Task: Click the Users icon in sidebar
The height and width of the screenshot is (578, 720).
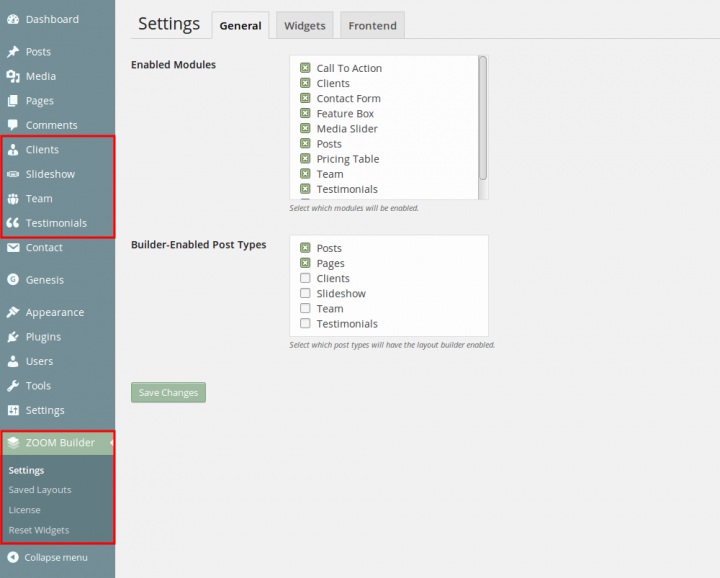Action: click(x=13, y=361)
